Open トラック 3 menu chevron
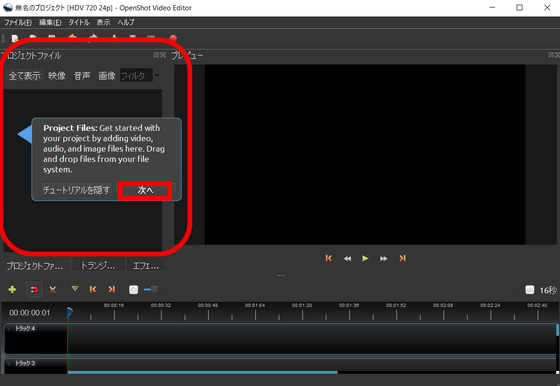The width and height of the screenshot is (560, 386). pyautogui.click(x=9, y=364)
